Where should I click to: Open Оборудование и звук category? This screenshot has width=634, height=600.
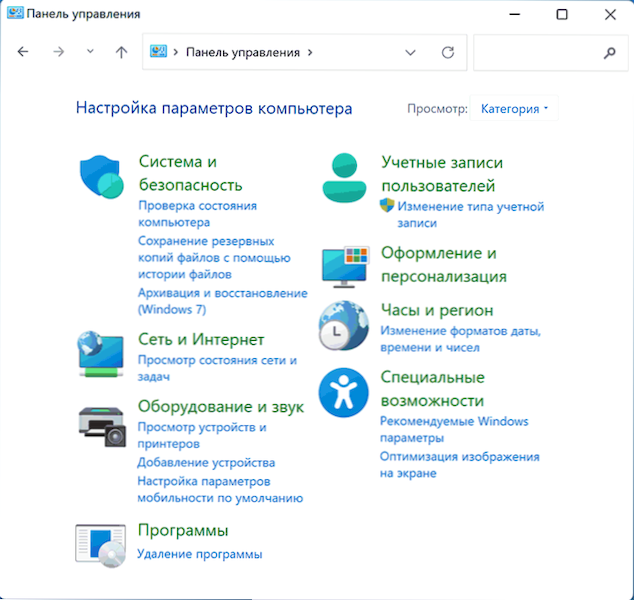[x=221, y=406]
